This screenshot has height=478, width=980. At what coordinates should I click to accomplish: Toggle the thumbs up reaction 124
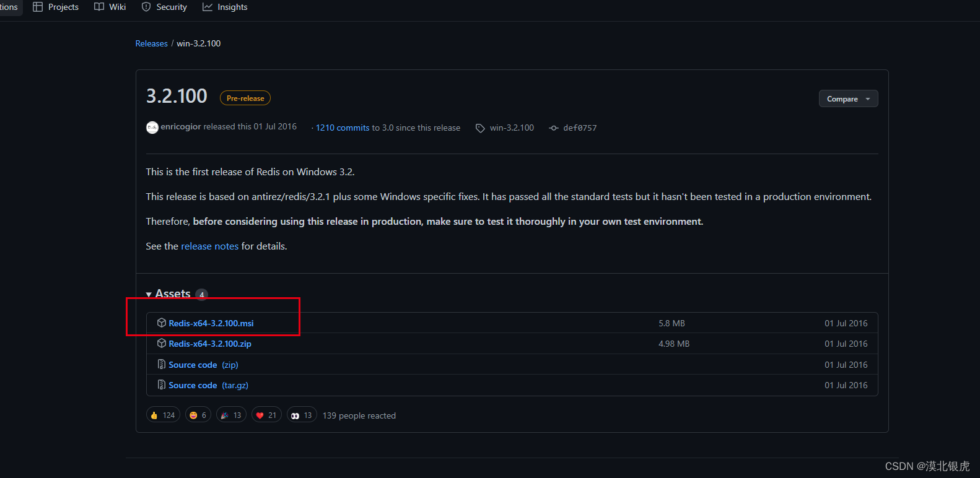click(163, 415)
